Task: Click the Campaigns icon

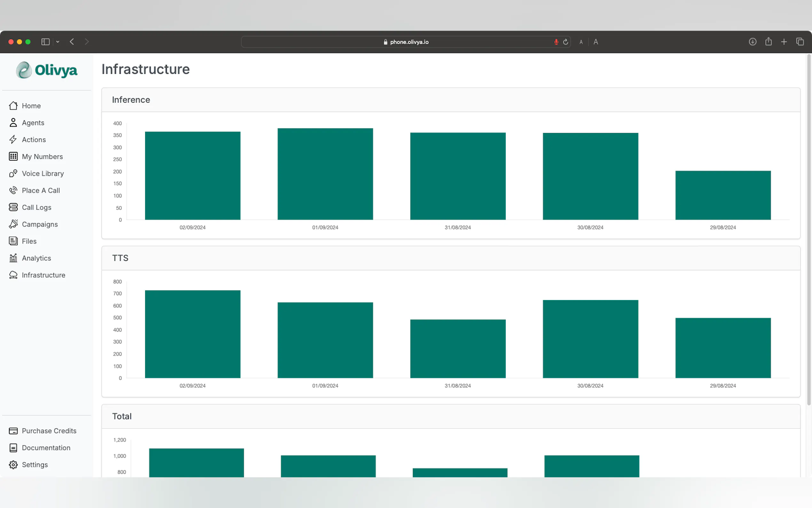Action: point(13,224)
